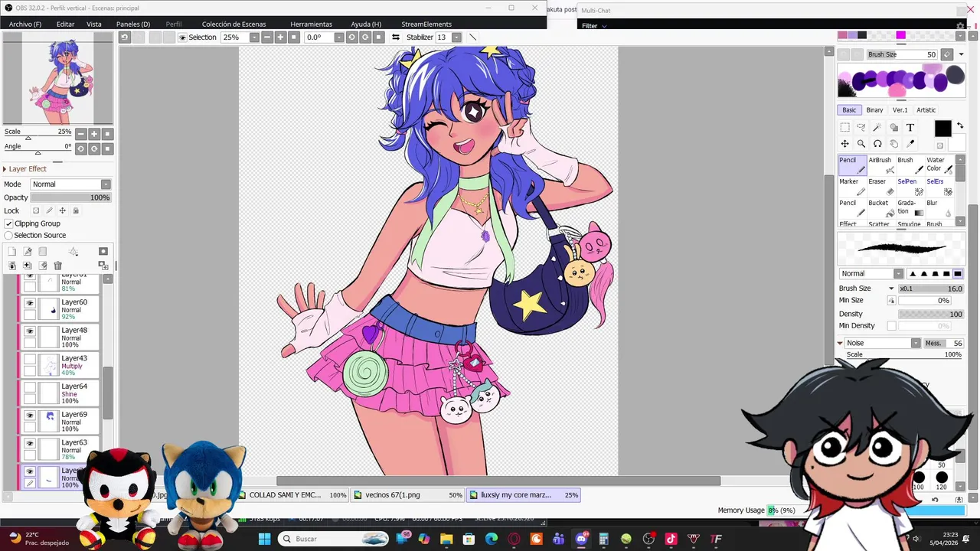Create a new layer in layer panel
The height and width of the screenshot is (551, 980).
(x=12, y=251)
